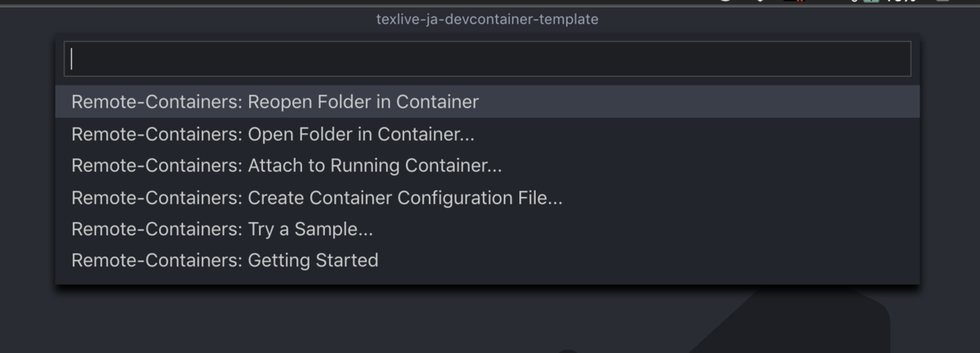
Task: Select the last command in the palette list
Action: [x=225, y=261]
